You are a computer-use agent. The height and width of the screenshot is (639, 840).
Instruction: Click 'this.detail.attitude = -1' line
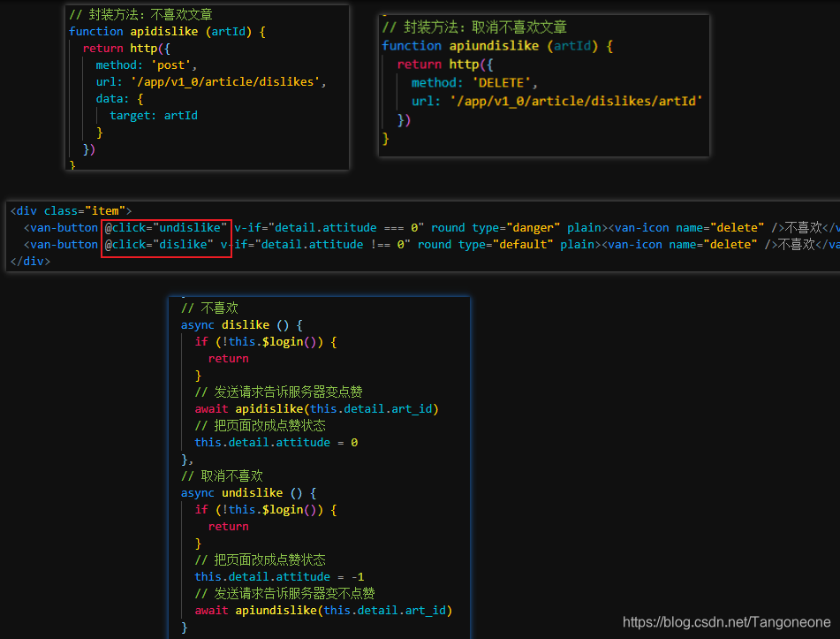pos(280,577)
